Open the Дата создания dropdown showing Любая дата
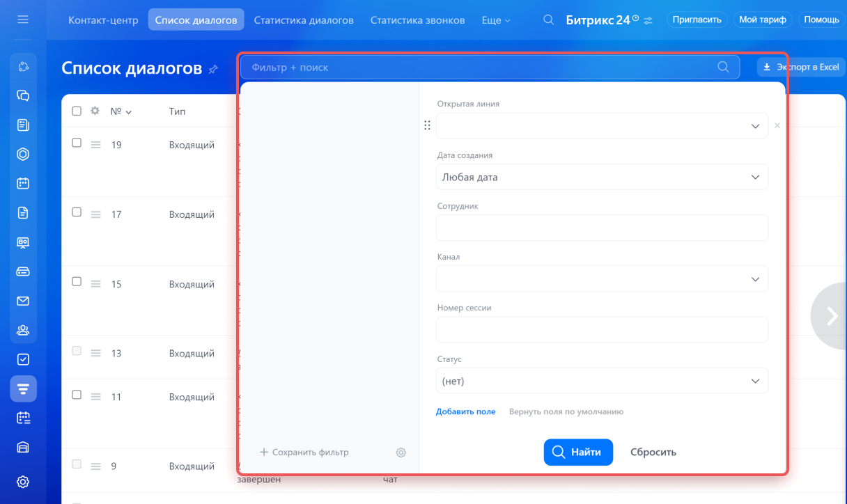This screenshot has width=847, height=504. pyautogui.click(x=602, y=177)
